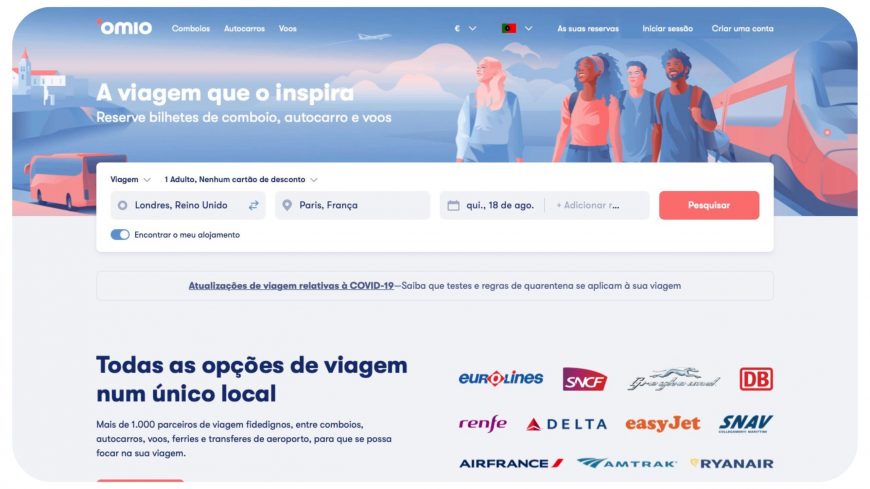Open the COVID-19 travel updates link

coord(291,286)
